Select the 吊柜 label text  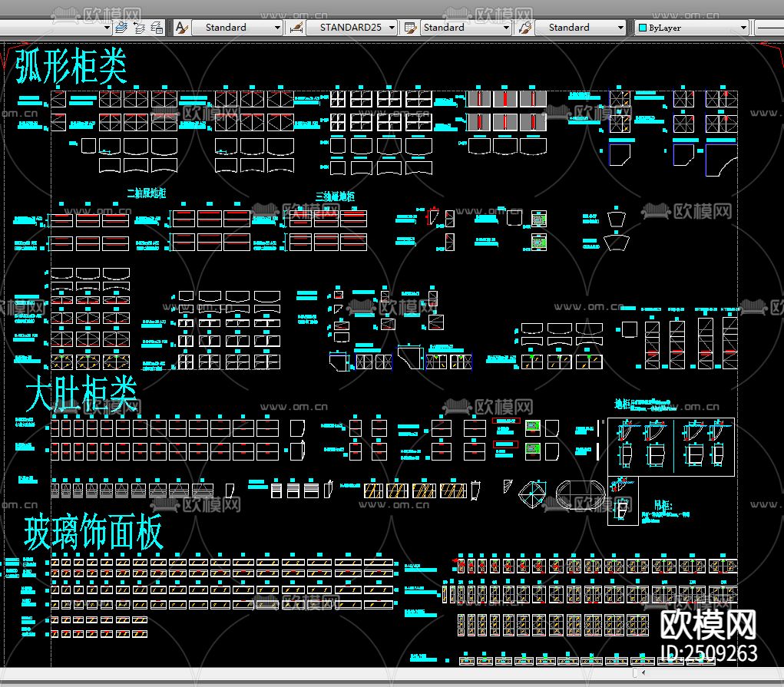click(x=663, y=506)
